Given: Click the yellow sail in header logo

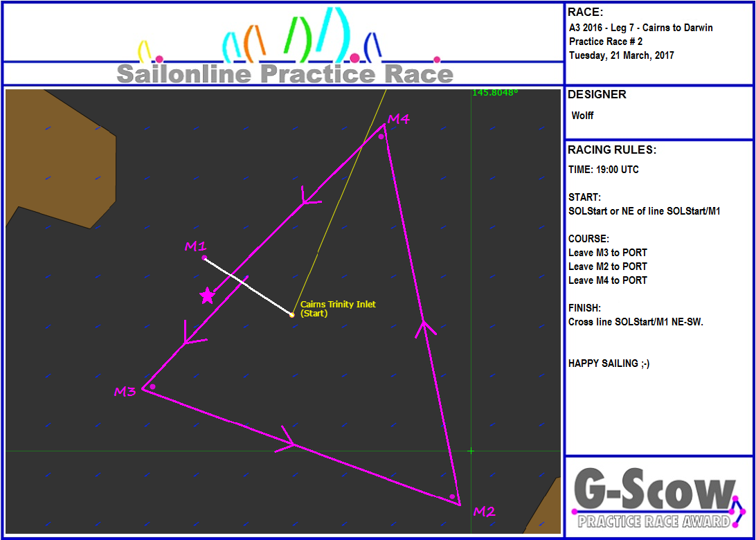Looking at the screenshot, I should tap(145, 52).
